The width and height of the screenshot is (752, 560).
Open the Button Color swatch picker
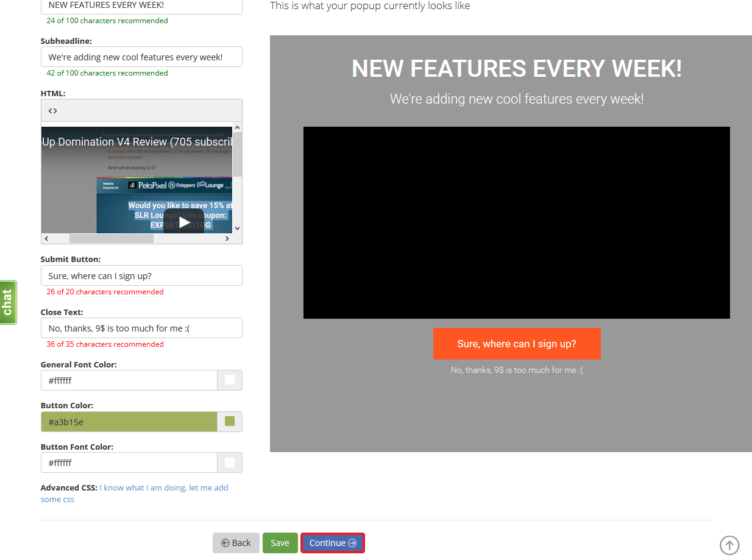(x=230, y=422)
